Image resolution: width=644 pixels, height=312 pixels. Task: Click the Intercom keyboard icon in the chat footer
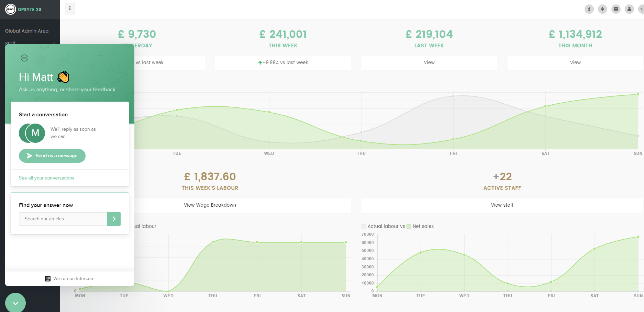click(47, 278)
